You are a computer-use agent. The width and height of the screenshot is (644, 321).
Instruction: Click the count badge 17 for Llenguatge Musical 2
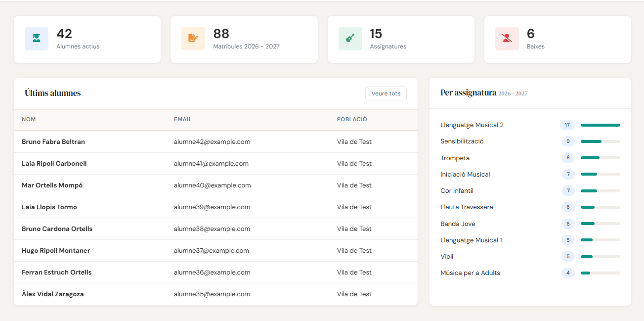(x=567, y=125)
